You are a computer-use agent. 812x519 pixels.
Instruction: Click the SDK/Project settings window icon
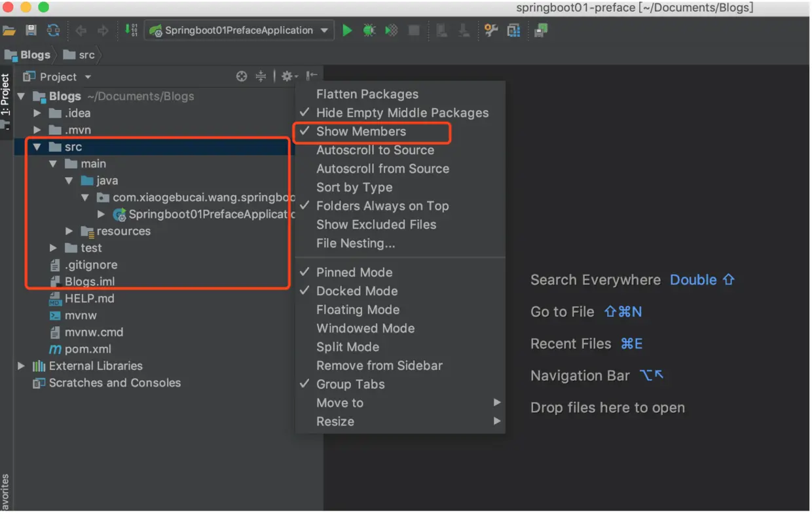pos(514,30)
